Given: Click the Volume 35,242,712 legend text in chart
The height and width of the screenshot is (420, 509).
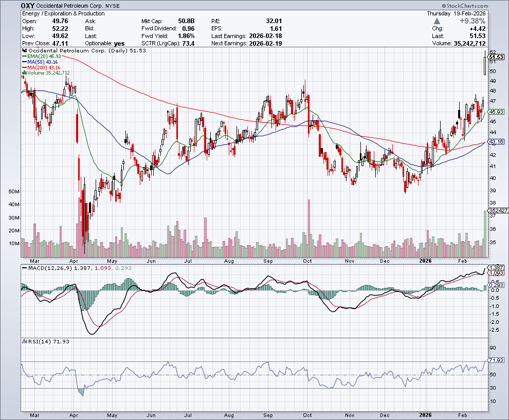Looking at the screenshot, I should [x=49, y=72].
